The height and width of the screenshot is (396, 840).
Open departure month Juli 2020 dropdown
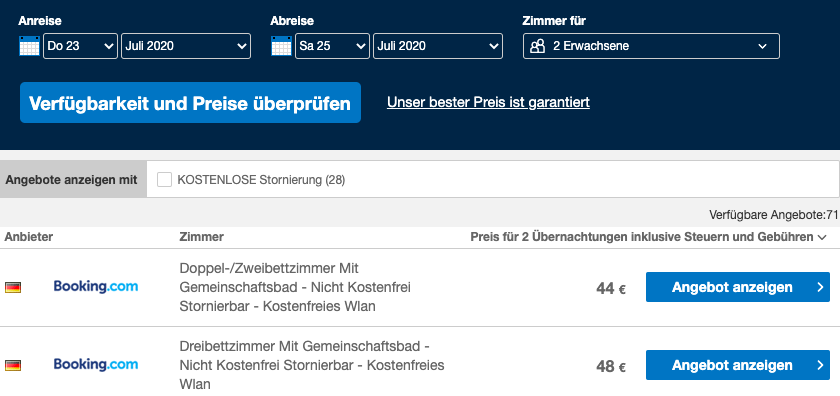pos(438,46)
